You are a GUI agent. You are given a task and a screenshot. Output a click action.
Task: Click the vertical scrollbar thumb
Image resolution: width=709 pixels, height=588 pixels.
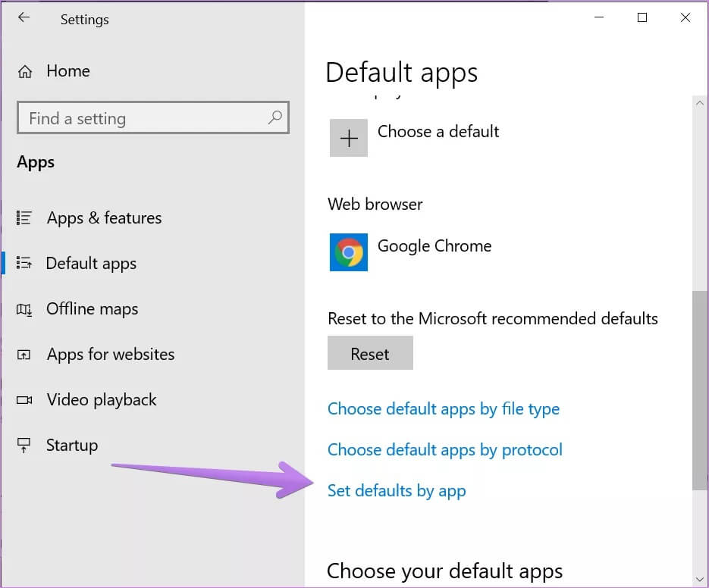[x=700, y=390]
